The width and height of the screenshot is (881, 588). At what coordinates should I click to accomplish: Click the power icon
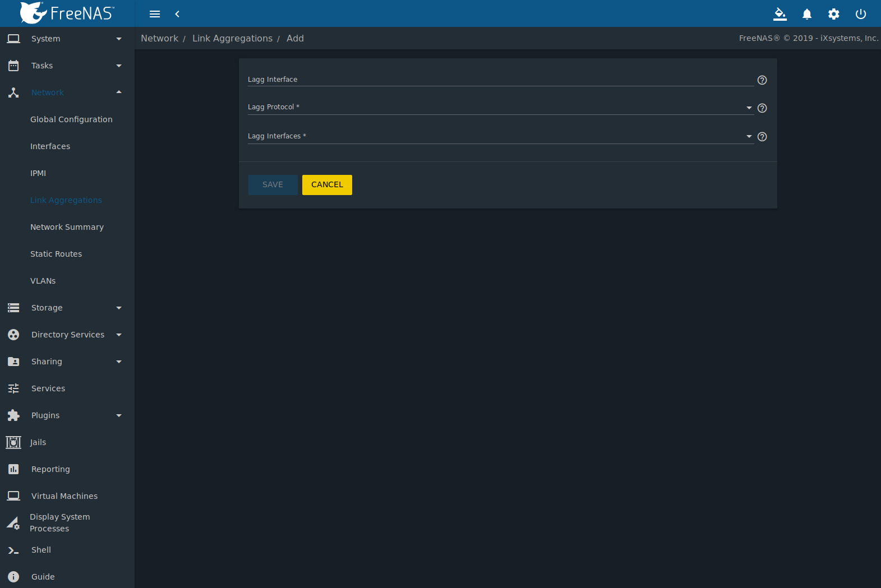coord(861,14)
